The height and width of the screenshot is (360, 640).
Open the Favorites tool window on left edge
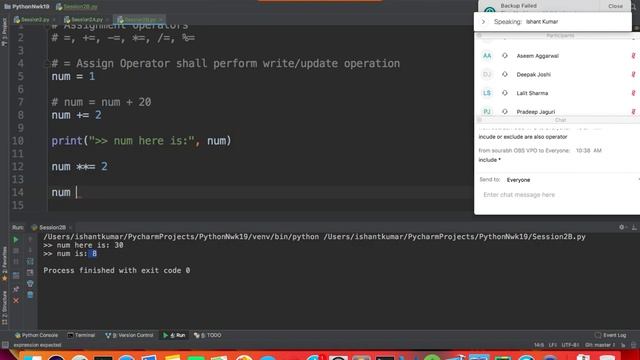click(x=4, y=264)
